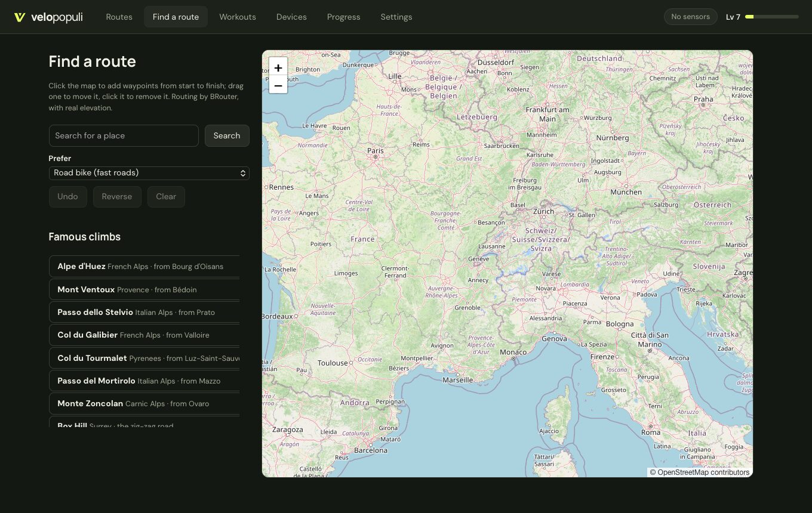Open the Routes tab
The image size is (812, 513).
point(119,17)
